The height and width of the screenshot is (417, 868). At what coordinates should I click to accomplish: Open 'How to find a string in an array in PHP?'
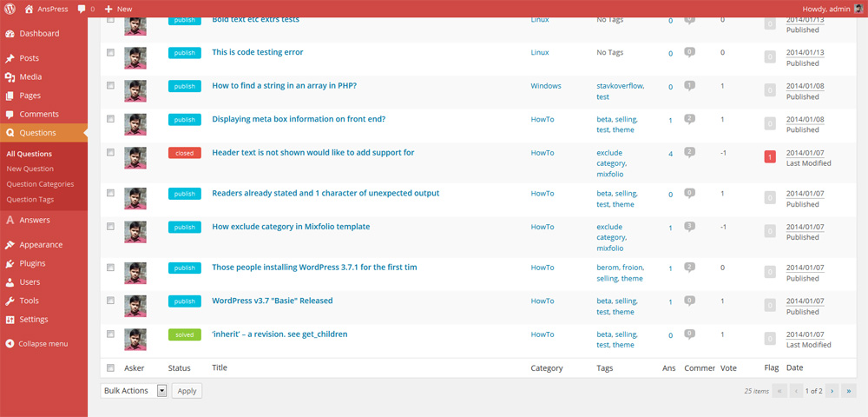(x=284, y=86)
